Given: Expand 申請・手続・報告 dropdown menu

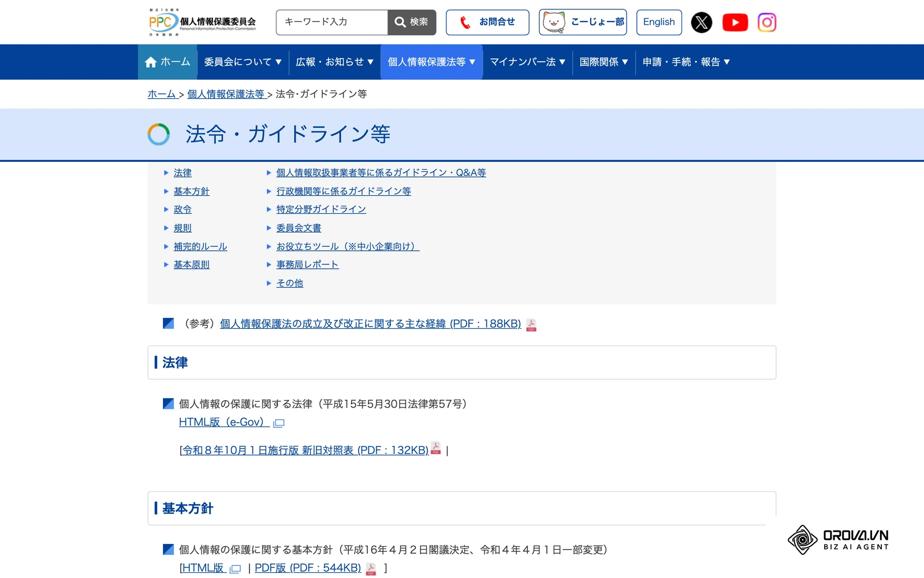Looking at the screenshot, I should (x=686, y=62).
